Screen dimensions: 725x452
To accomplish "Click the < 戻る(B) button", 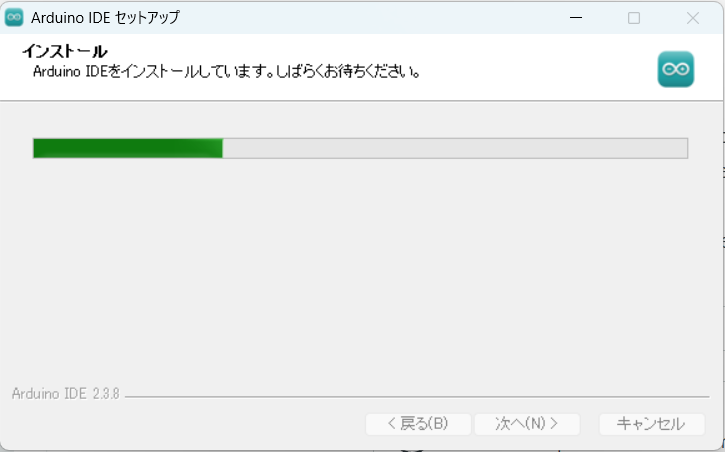I will pyautogui.click(x=418, y=424).
